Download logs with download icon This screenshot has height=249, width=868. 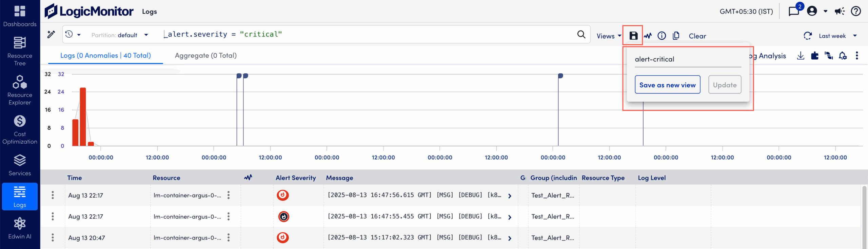[x=801, y=56]
